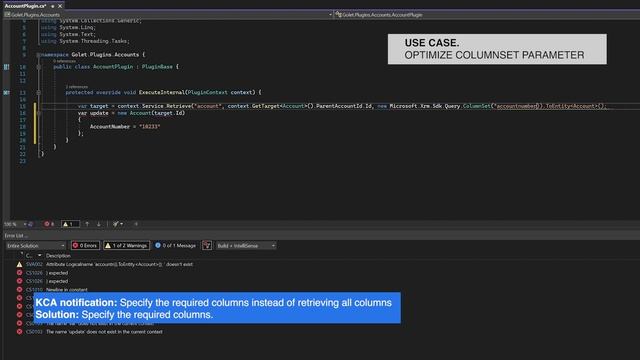This screenshot has height=360, width=640.
Task: Click the margin glyph beside ExecuteInternal line
Action: click(x=7, y=93)
